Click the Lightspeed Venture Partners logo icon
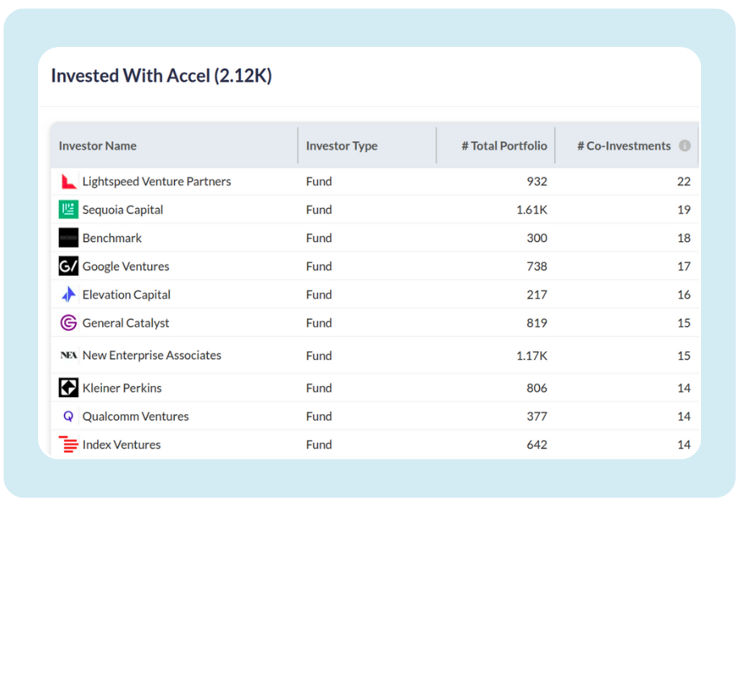 [69, 182]
